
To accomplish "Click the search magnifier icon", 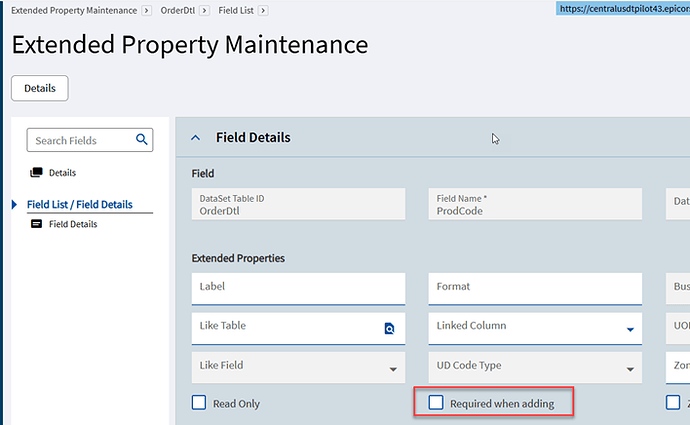I will point(142,140).
